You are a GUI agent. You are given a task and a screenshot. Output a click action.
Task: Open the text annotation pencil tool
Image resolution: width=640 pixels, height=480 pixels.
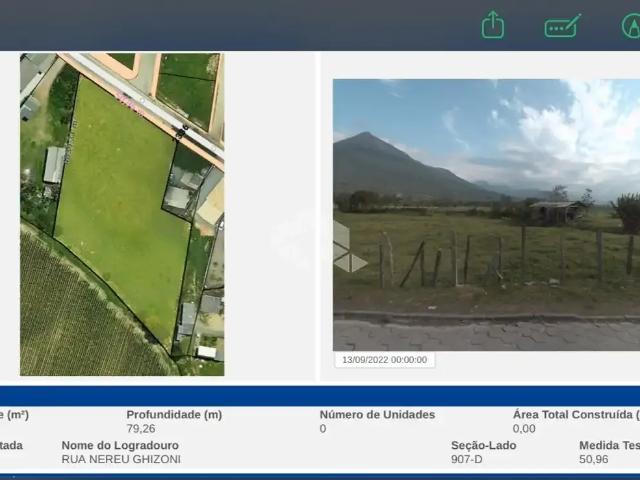coord(563,26)
